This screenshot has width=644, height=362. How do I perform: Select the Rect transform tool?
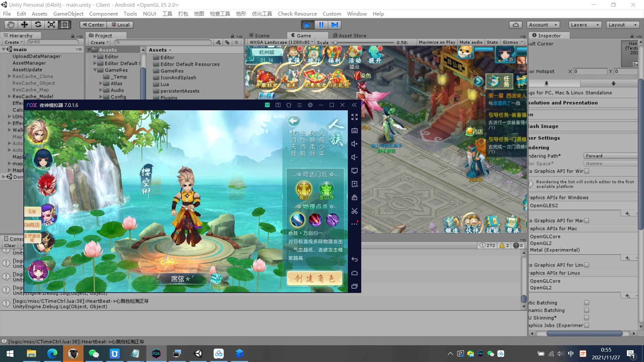click(x=65, y=25)
